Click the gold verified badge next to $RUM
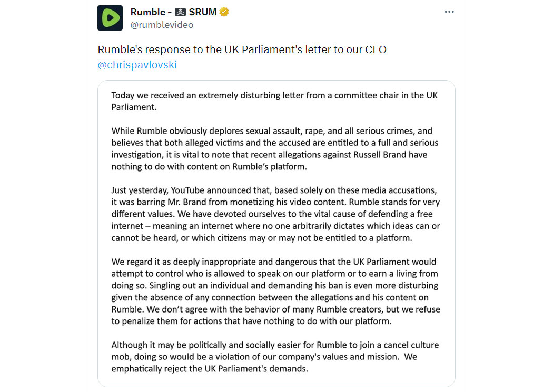The image size is (553, 392). [x=224, y=12]
